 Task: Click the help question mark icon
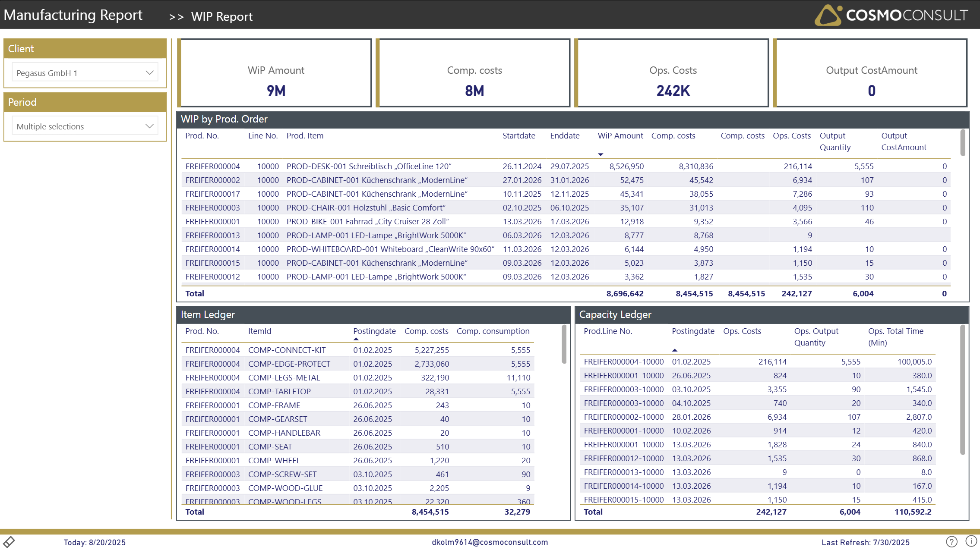(951, 542)
